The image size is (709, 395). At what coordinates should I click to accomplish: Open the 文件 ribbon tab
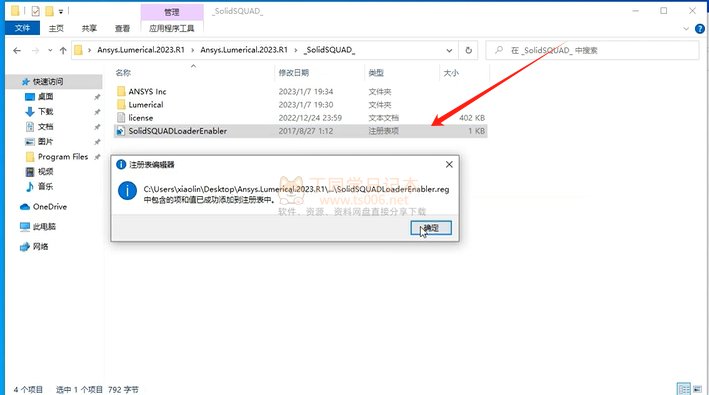click(22, 28)
